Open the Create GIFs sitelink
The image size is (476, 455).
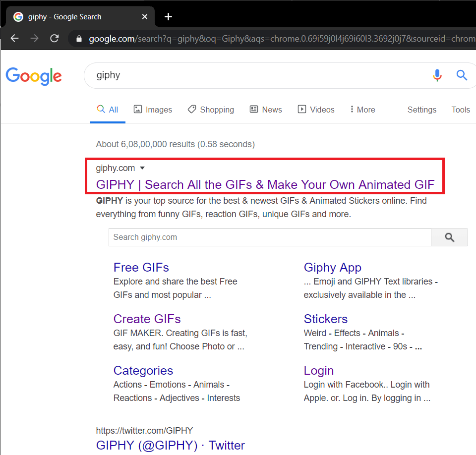click(147, 319)
